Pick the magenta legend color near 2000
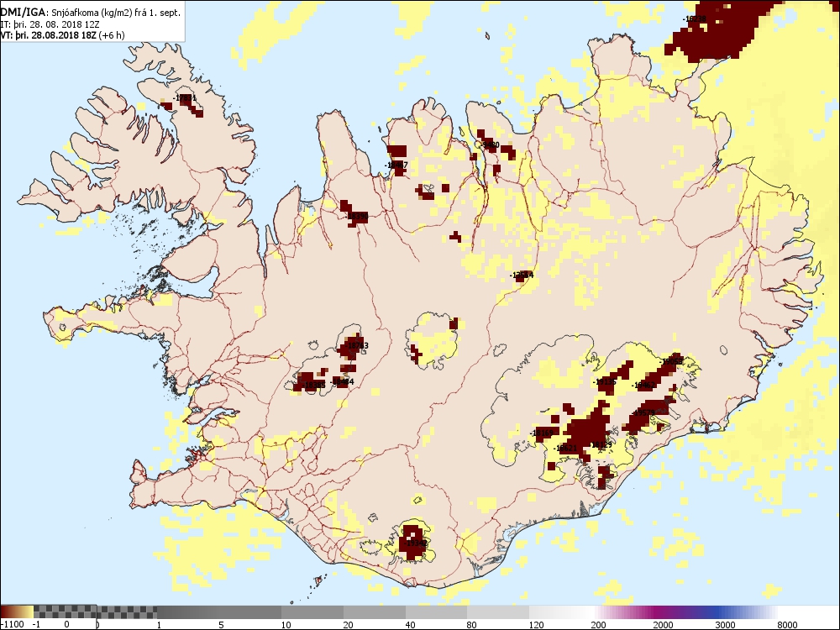This screenshot has width=840, height=630. pyautogui.click(x=659, y=612)
